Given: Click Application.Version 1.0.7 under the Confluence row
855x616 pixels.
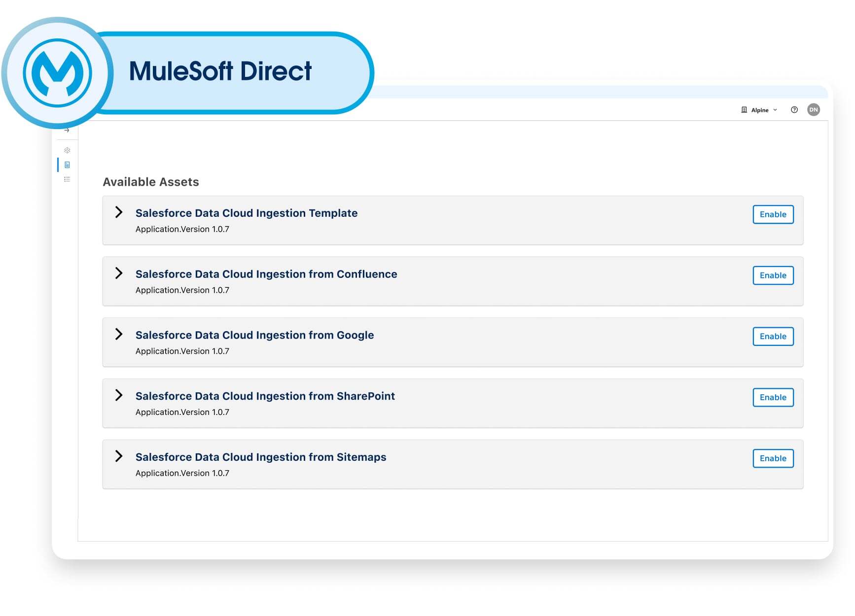Looking at the screenshot, I should (182, 290).
